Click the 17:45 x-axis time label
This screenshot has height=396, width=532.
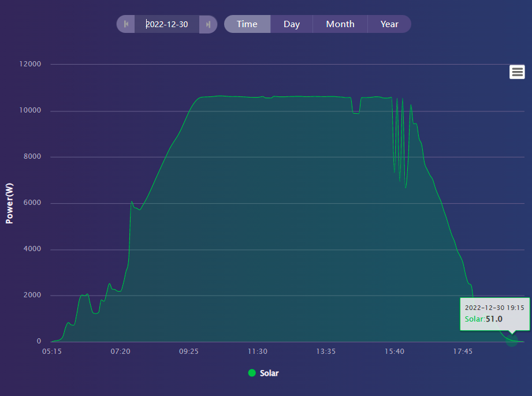pos(463,351)
